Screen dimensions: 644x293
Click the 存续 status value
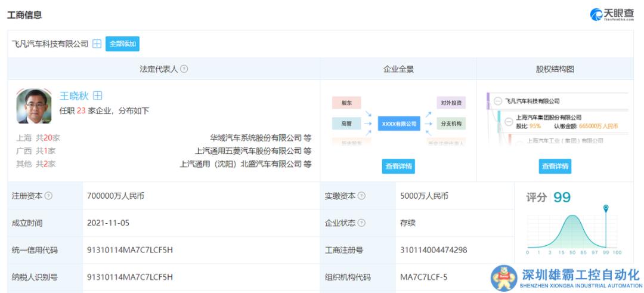tap(408, 223)
